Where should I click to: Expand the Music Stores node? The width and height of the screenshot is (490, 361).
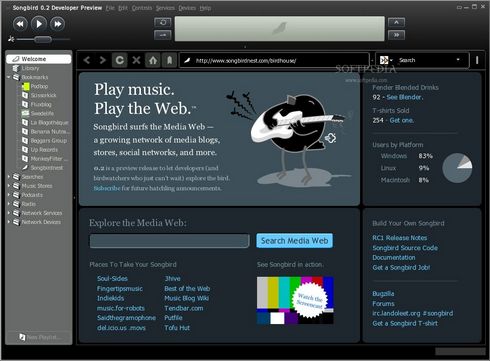9,186
